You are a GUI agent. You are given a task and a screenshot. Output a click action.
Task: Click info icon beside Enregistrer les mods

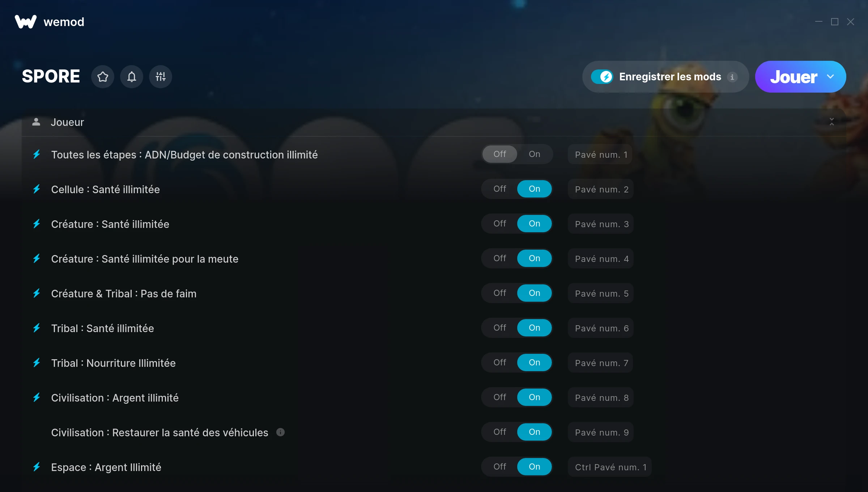pyautogui.click(x=732, y=77)
